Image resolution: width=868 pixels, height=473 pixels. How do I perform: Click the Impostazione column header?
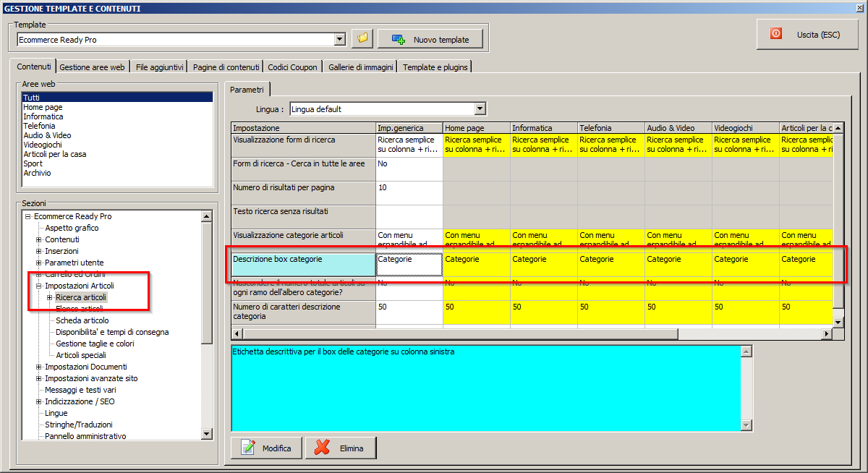click(303, 128)
